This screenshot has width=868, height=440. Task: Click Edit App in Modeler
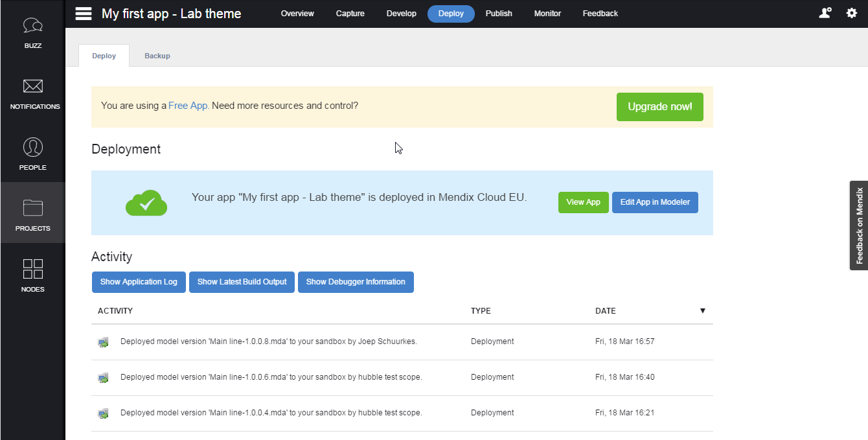[x=655, y=202]
